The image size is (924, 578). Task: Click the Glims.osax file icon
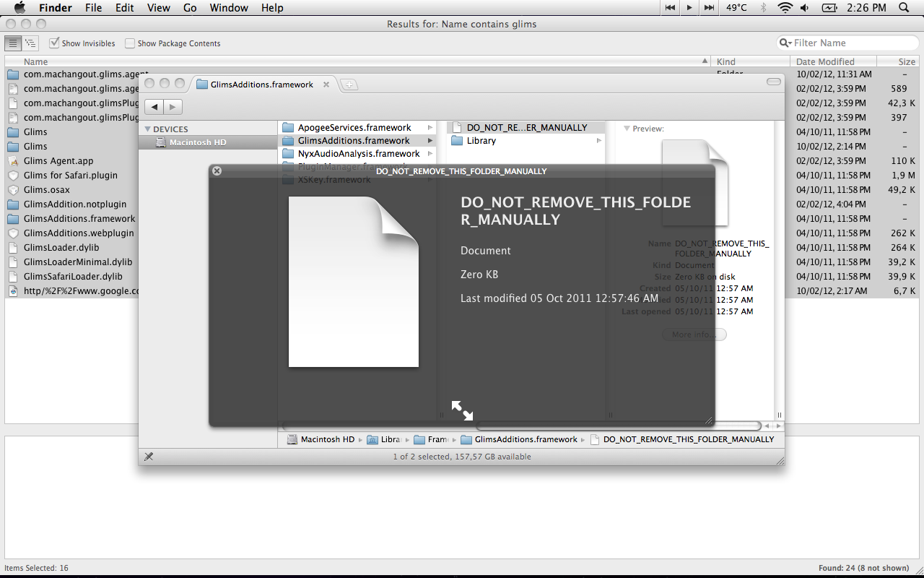click(x=13, y=190)
